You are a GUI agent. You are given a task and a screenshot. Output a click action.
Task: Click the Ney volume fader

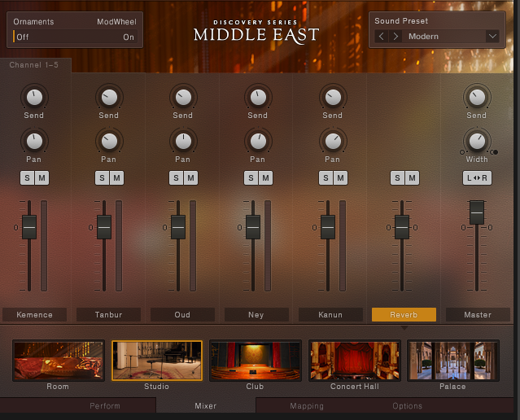click(x=253, y=227)
